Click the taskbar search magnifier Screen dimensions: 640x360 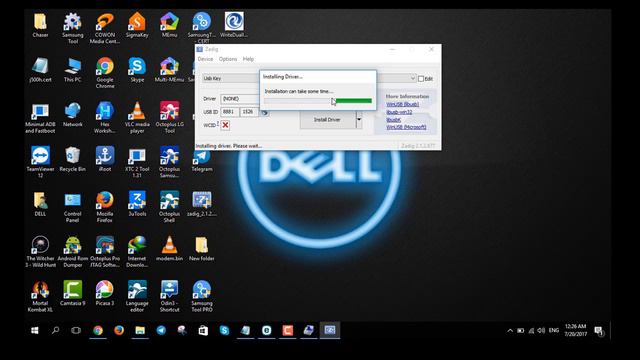[56, 330]
